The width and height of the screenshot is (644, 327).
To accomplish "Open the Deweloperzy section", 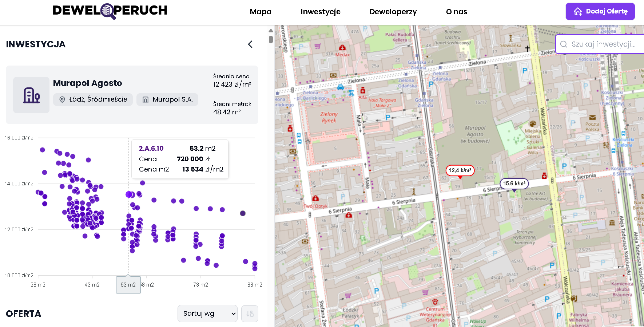I will point(393,12).
